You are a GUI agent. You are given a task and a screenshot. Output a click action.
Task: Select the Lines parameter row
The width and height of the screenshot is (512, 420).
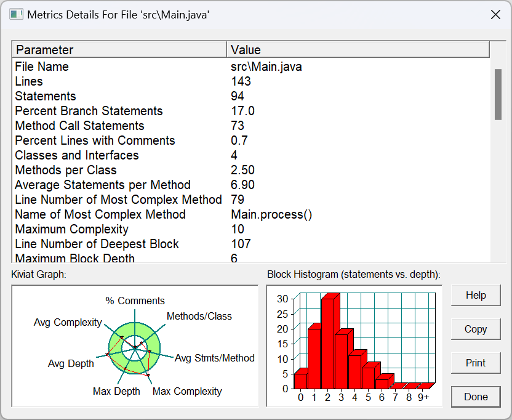251,81
